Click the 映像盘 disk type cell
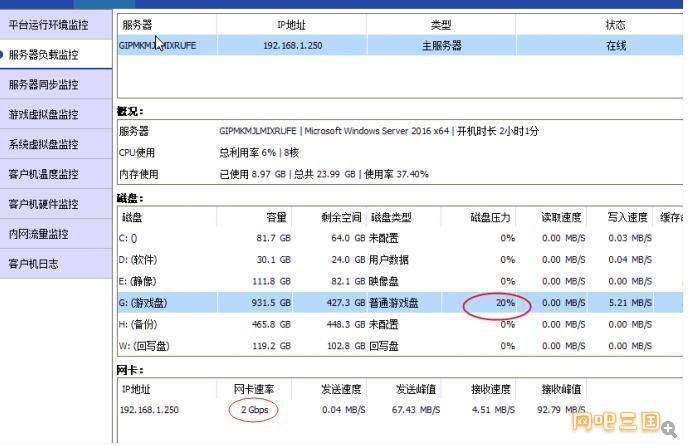691x446 pixels. click(383, 281)
